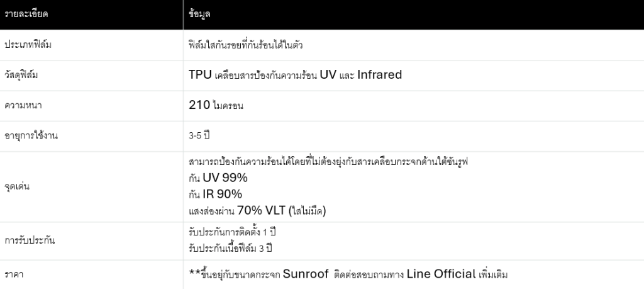644x289 pixels.
Task: Click the line starting with สามารถป้องกันความร้อน
Action: point(330,162)
